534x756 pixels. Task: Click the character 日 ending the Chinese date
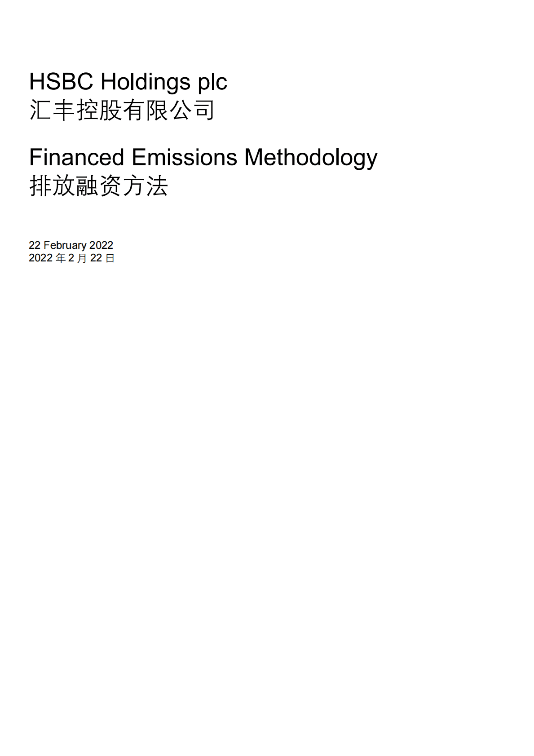coord(110,258)
